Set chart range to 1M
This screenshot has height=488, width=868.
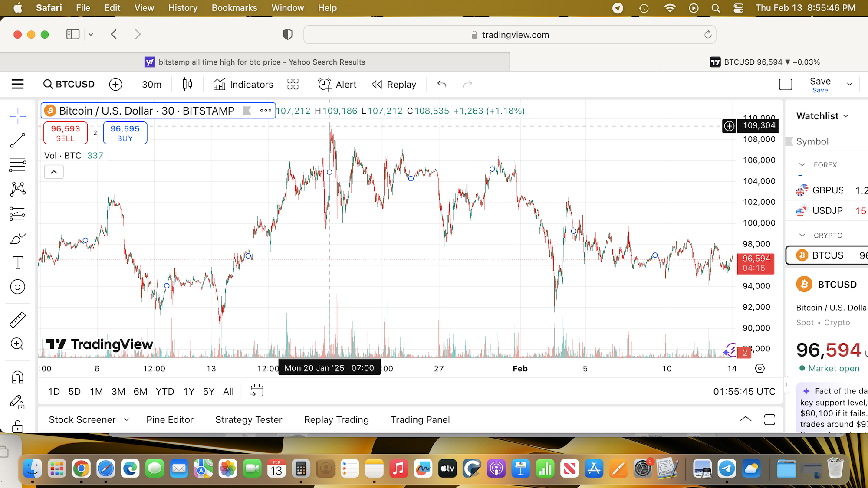[x=96, y=392]
